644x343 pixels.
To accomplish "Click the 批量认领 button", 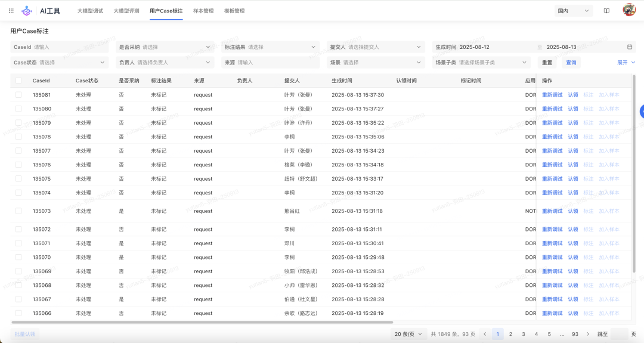I will [x=25, y=334].
